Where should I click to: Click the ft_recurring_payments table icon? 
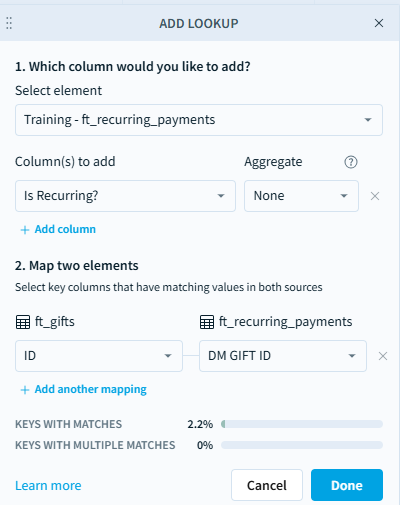tap(207, 322)
